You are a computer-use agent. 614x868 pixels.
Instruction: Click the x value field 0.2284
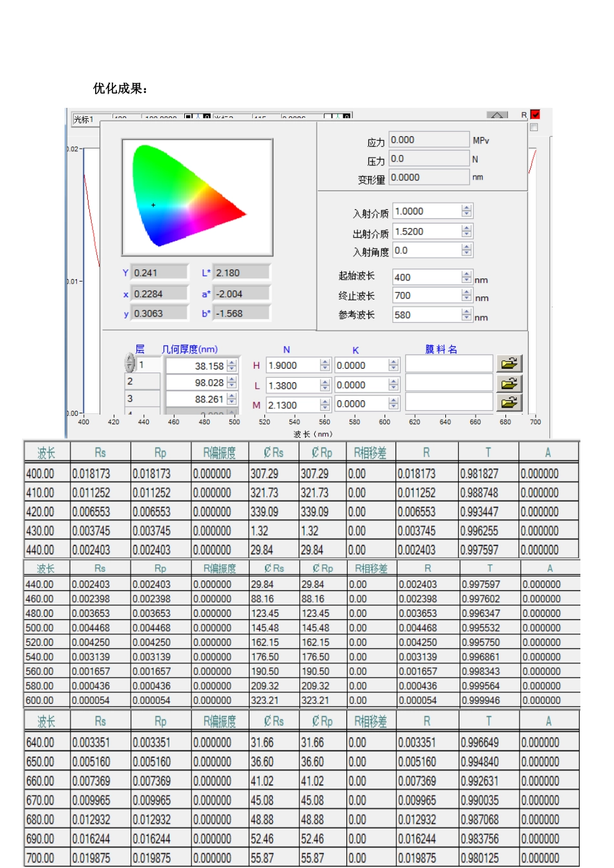click(160, 294)
